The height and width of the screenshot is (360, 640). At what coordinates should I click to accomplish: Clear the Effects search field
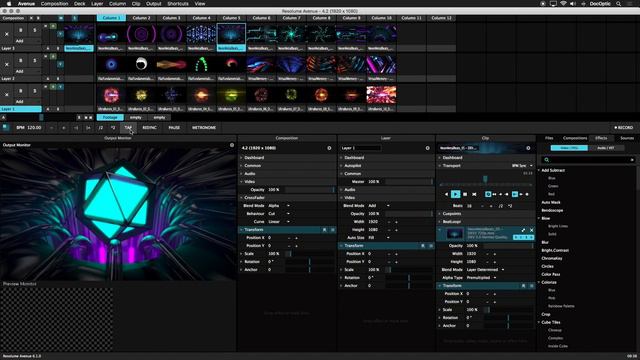[x=632, y=160]
